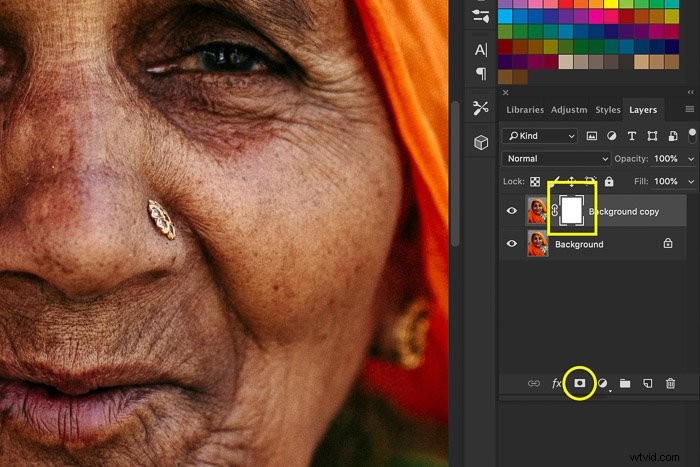This screenshot has width=700, height=467.
Task: Lock all layer attributes
Action: pyautogui.click(x=609, y=181)
